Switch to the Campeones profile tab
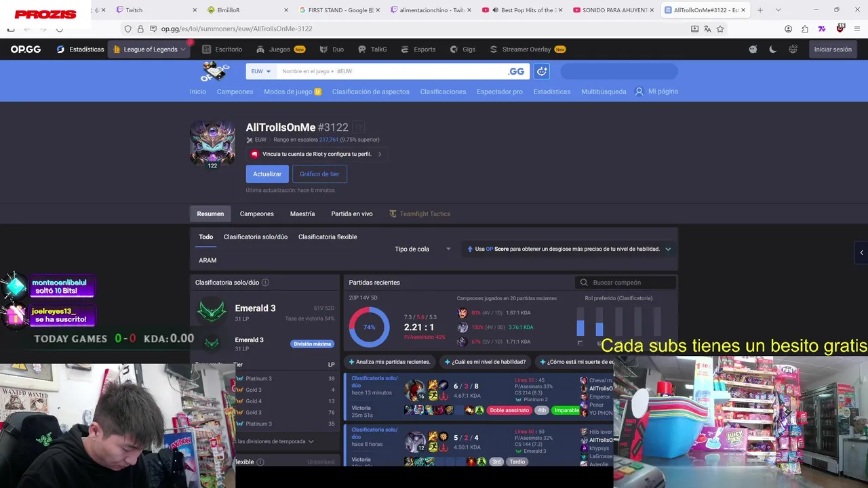 (257, 213)
